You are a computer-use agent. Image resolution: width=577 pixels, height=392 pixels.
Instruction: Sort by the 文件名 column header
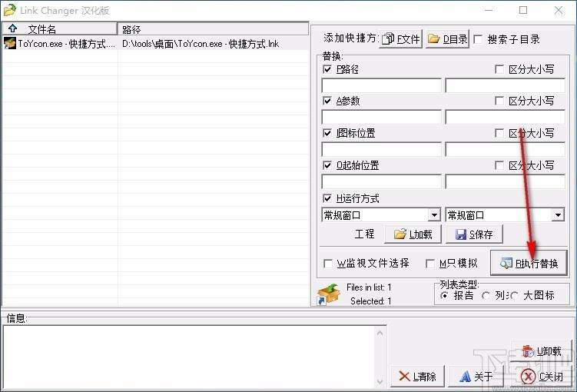(59, 28)
